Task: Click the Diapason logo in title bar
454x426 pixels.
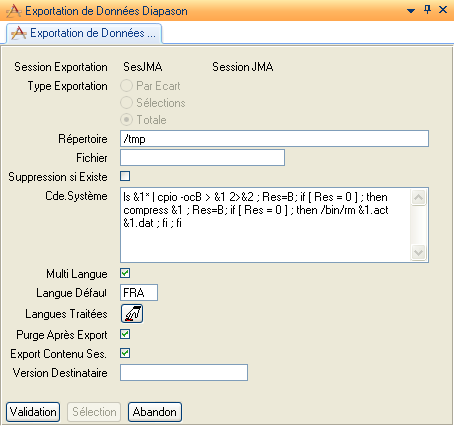Action: [14, 11]
